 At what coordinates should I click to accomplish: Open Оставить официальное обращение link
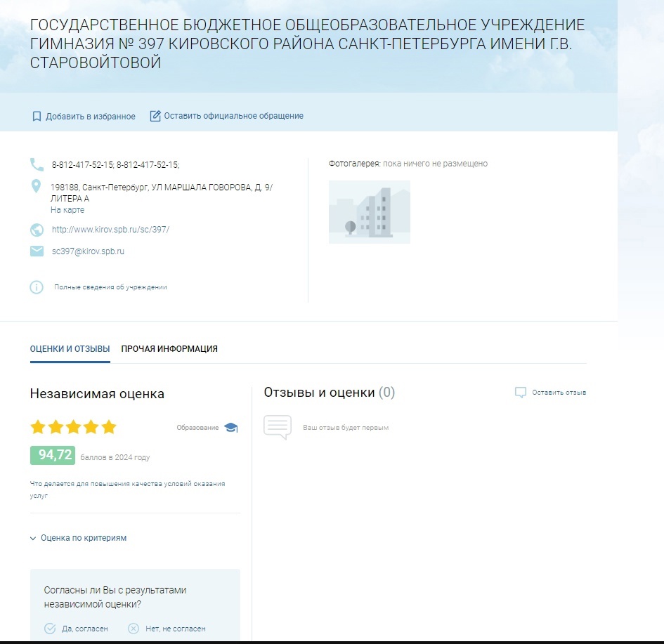coord(233,116)
